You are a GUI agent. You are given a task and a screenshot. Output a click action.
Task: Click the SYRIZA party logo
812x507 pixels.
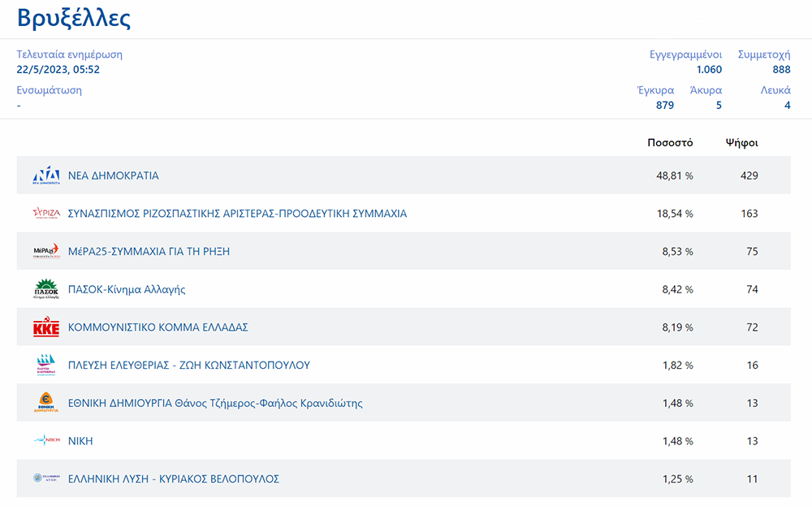(x=46, y=213)
